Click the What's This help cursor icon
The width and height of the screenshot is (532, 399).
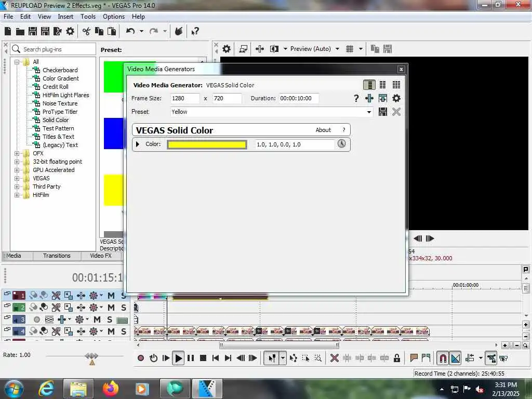click(195, 32)
